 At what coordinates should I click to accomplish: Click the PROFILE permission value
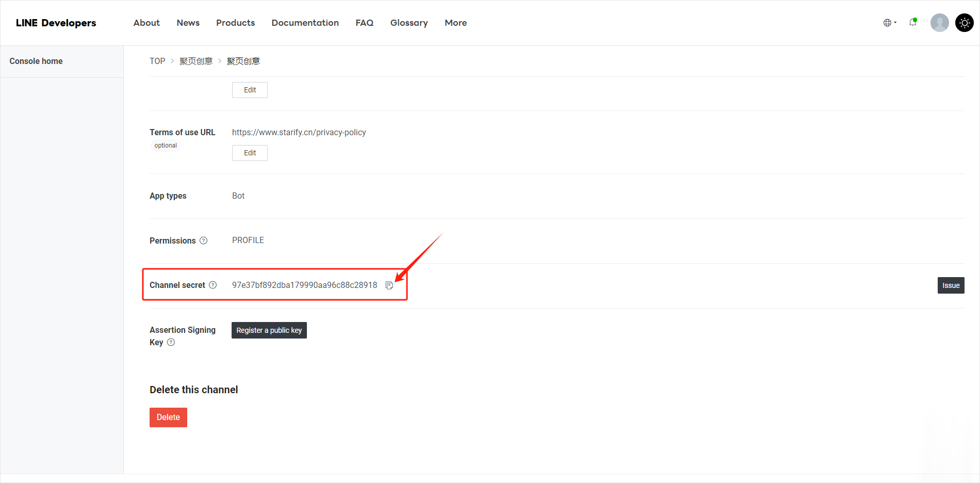click(x=248, y=240)
